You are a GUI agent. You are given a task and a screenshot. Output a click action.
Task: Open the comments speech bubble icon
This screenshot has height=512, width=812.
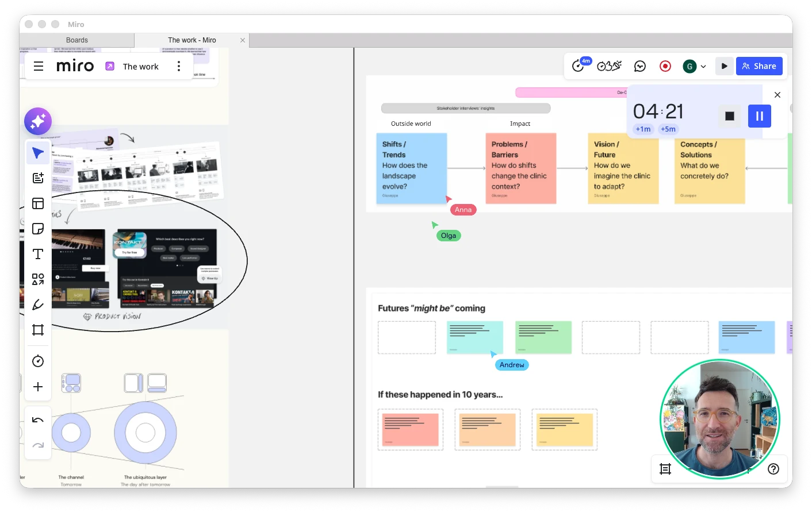[x=640, y=66]
